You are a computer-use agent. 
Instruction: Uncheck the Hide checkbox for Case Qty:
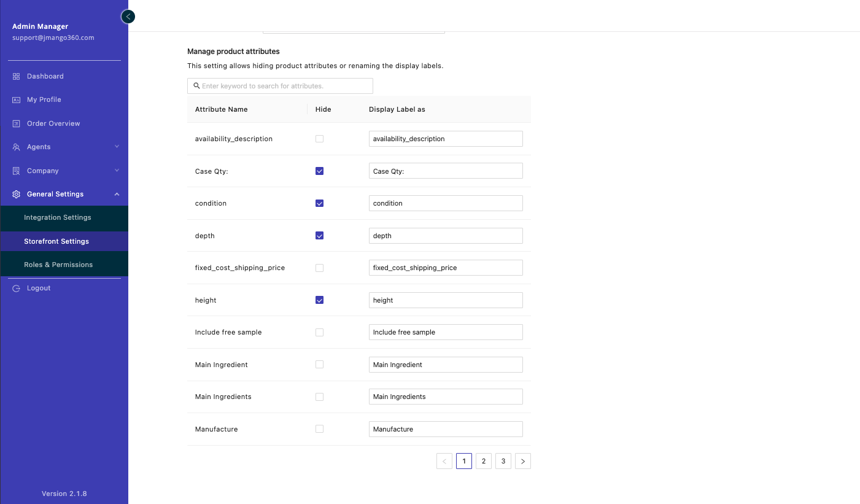319,171
